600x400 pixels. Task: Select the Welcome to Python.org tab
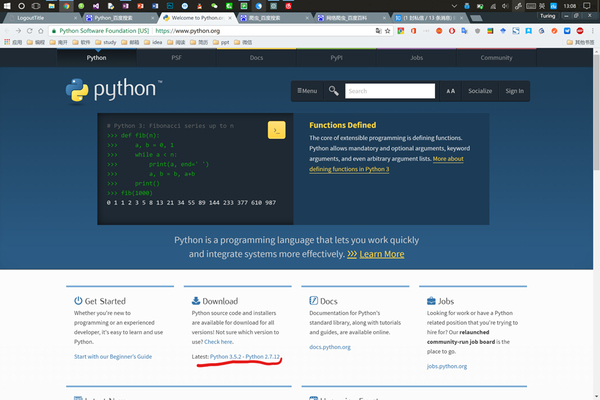click(x=197, y=18)
